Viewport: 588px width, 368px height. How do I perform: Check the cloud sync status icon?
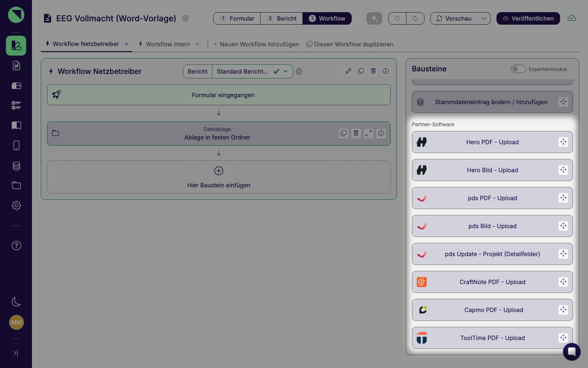pos(572,18)
